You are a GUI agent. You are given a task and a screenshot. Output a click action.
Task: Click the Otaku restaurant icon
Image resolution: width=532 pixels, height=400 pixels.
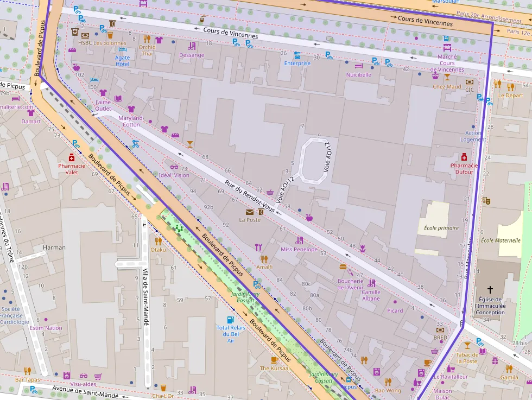(158, 242)
